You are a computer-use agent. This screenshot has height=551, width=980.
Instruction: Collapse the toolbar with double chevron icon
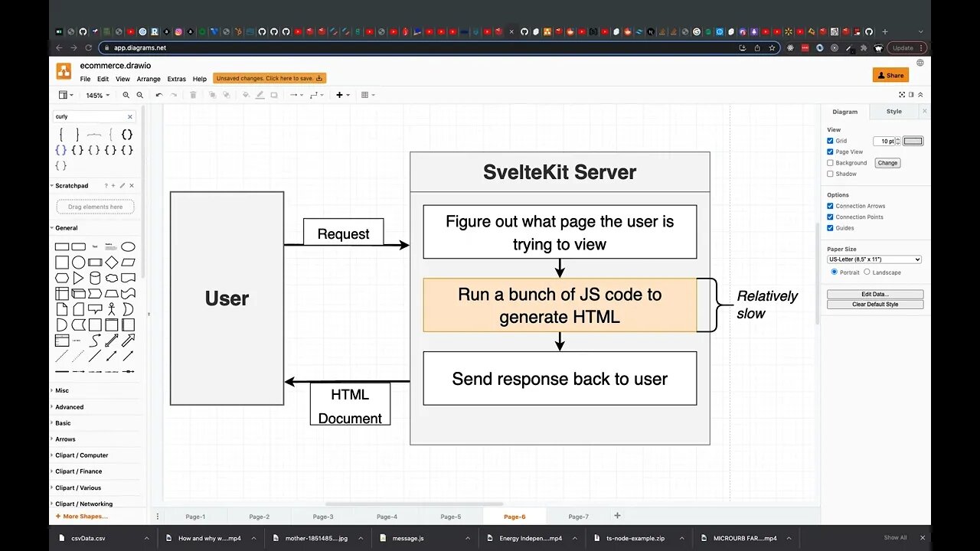tap(920, 95)
